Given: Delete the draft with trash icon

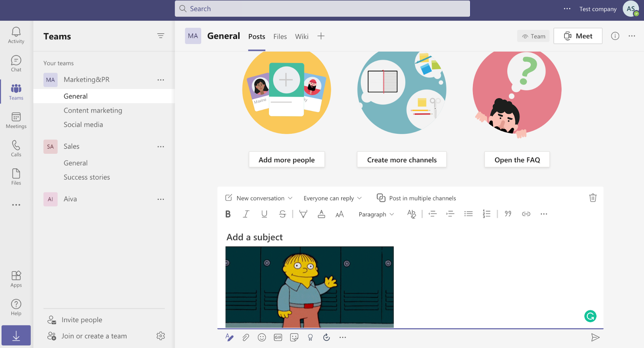Looking at the screenshot, I should 593,198.
